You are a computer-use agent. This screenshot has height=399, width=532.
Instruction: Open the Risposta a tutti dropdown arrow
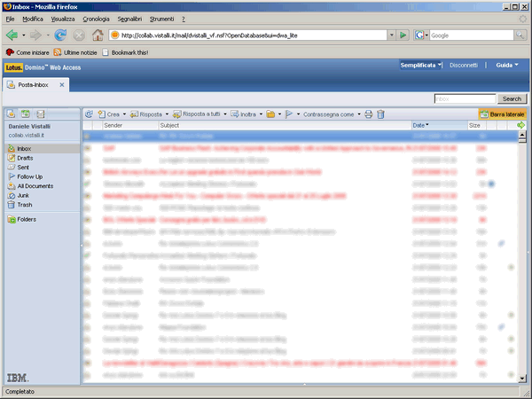point(225,114)
